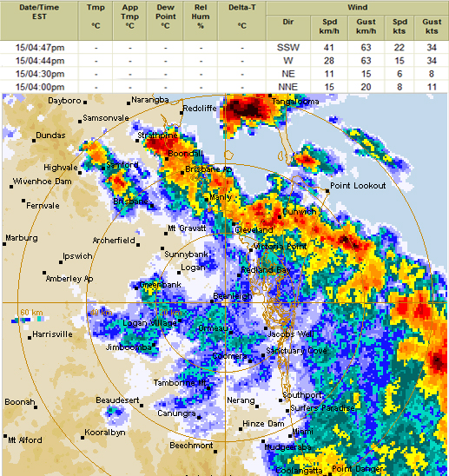Click the Mt Gravatt location label
Viewport: 449px width, 476px height.
(x=187, y=228)
